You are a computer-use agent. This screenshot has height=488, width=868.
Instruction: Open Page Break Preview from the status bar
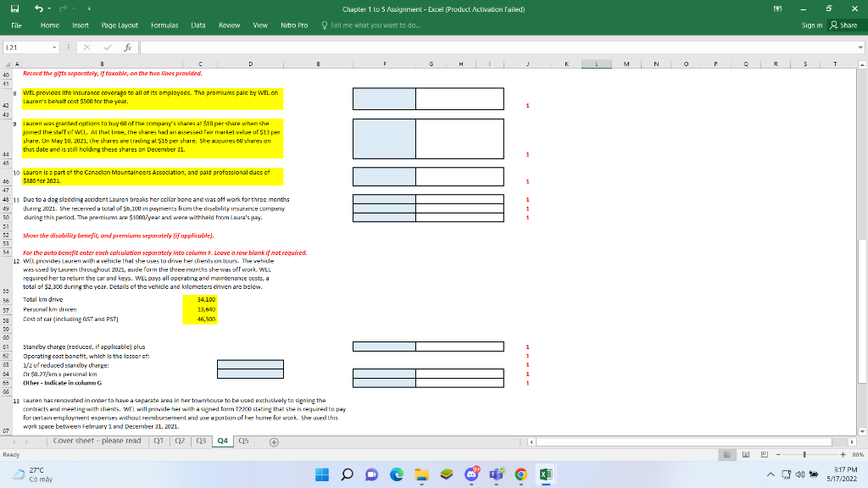(765, 454)
